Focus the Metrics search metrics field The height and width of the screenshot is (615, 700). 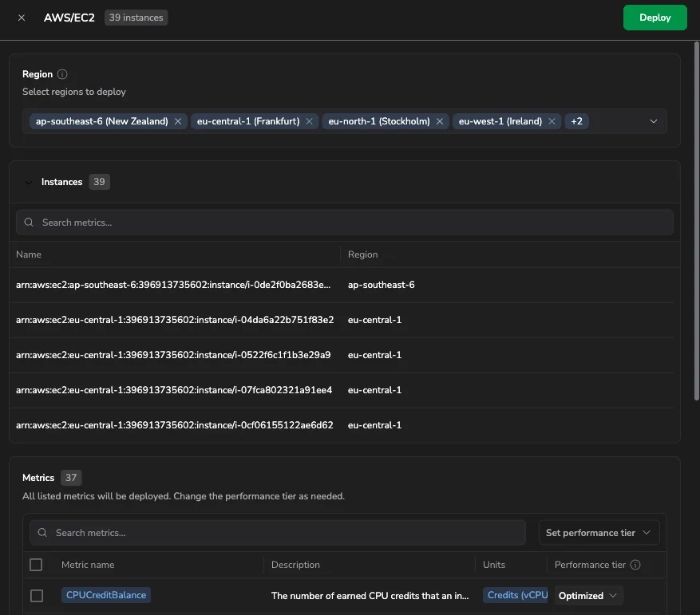pyautogui.click(x=278, y=532)
